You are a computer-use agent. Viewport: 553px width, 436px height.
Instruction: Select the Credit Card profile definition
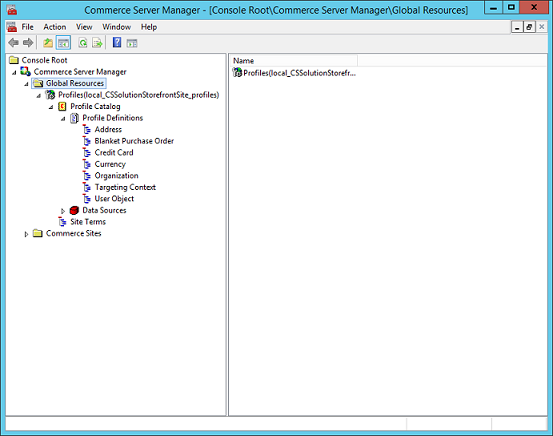coord(114,153)
